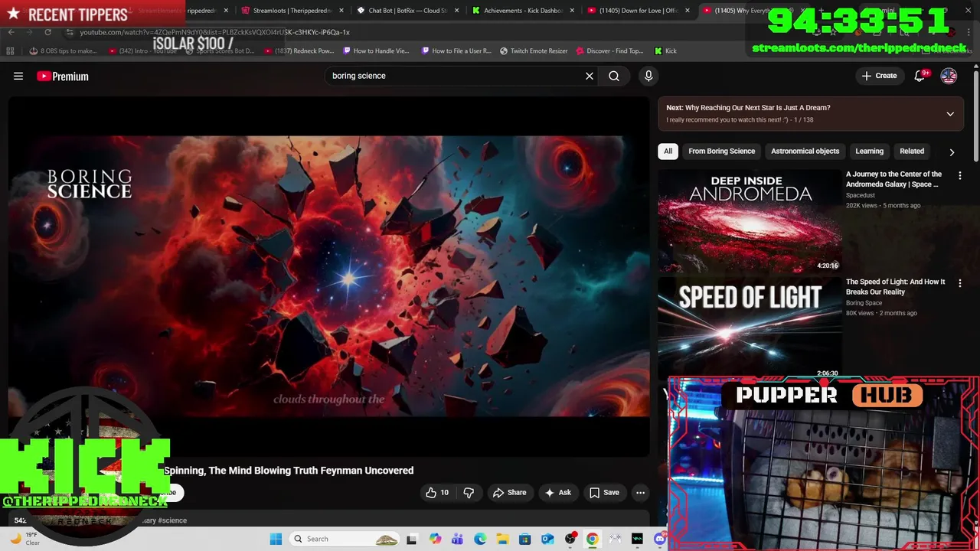980x551 pixels.
Task: Open the Create dropdown button
Action: pos(879,76)
